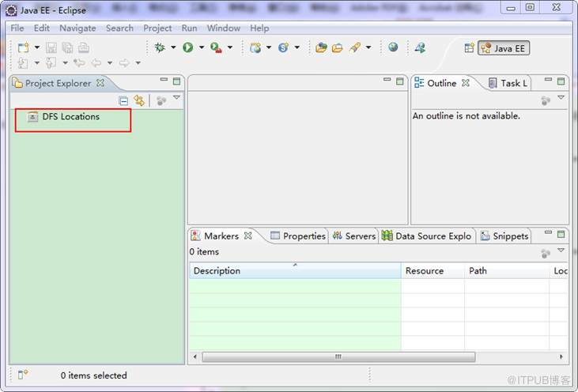Viewport: 578px width, 392px height.
Task: Click Collapse All in Project Explorer
Action: [x=123, y=100]
